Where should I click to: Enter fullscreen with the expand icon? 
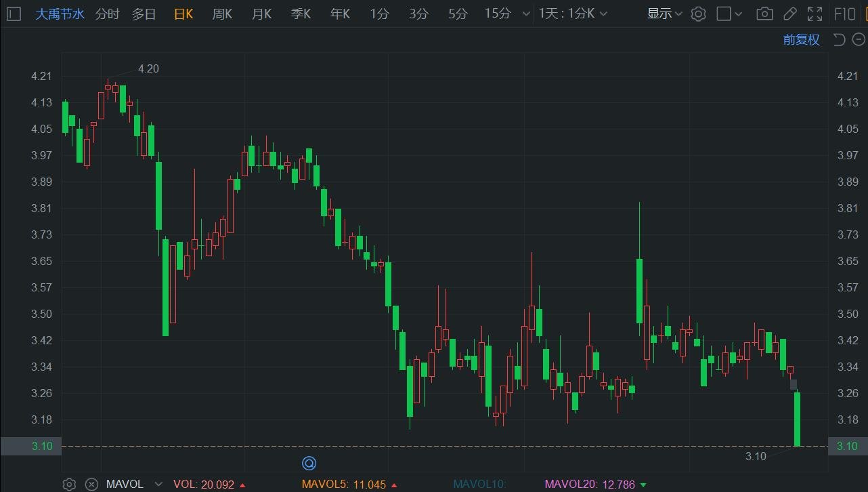[815, 14]
